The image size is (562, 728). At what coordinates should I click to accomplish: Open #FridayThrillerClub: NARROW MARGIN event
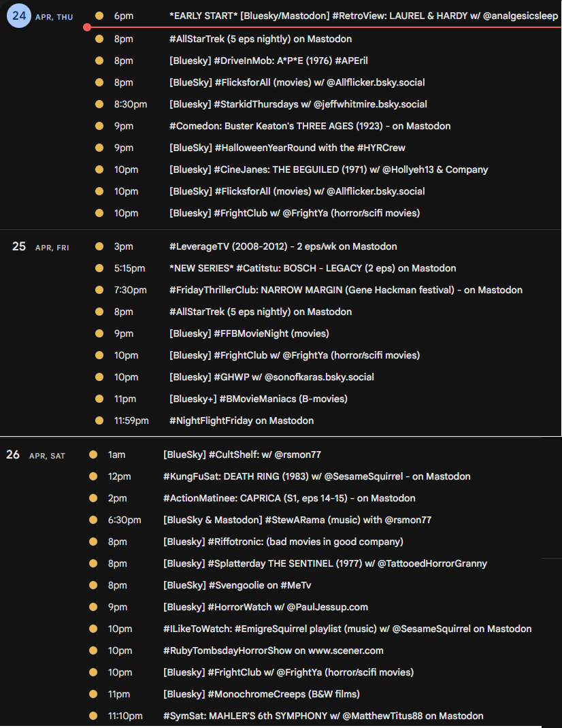[x=346, y=290]
